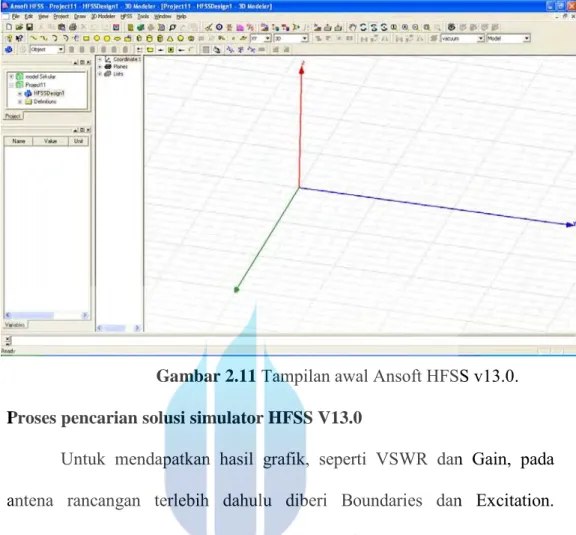Open the Model dropdown
576x535 pixels.
(x=526, y=38)
